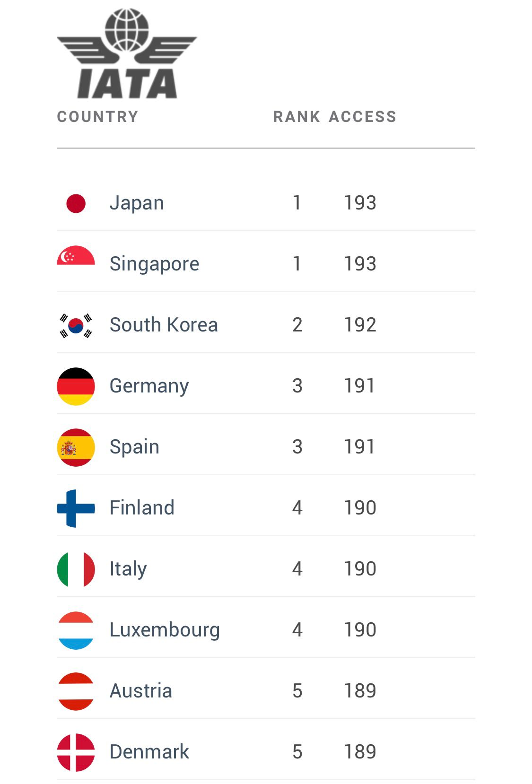Screen dimensions: 532x784
Task: Click the Denmark country name
Action: click(149, 752)
